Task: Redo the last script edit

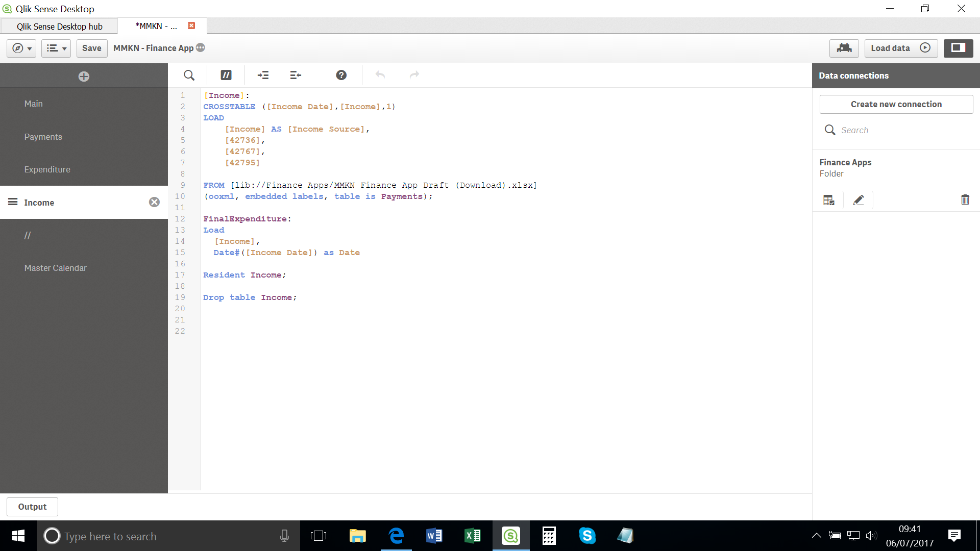Action: (414, 75)
